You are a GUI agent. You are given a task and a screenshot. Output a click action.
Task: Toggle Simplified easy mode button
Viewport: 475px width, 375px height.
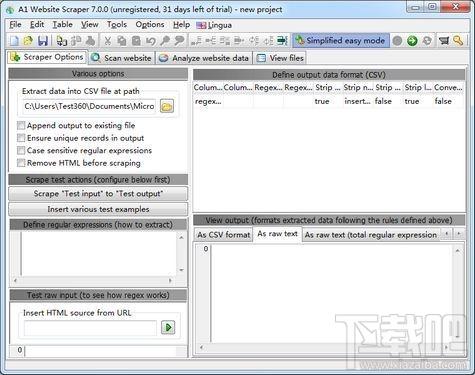pos(341,41)
